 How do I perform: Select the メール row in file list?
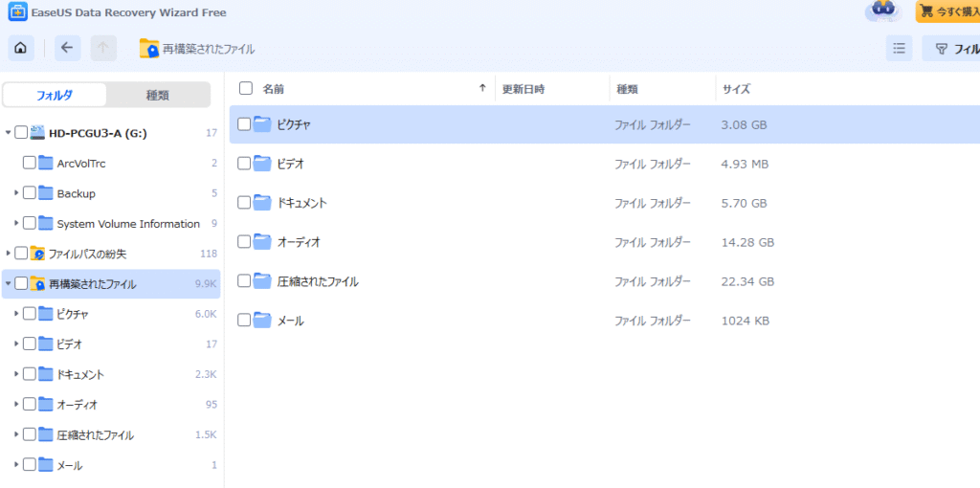click(x=291, y=321)
